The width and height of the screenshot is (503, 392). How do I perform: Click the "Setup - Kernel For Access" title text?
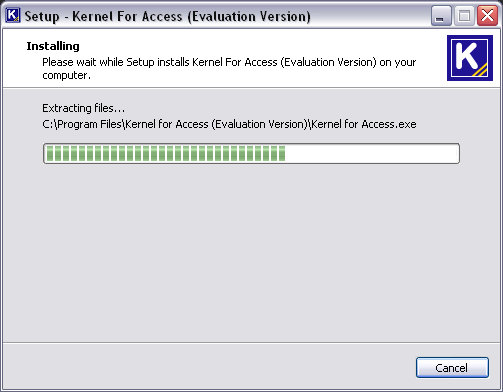[103, 16]
